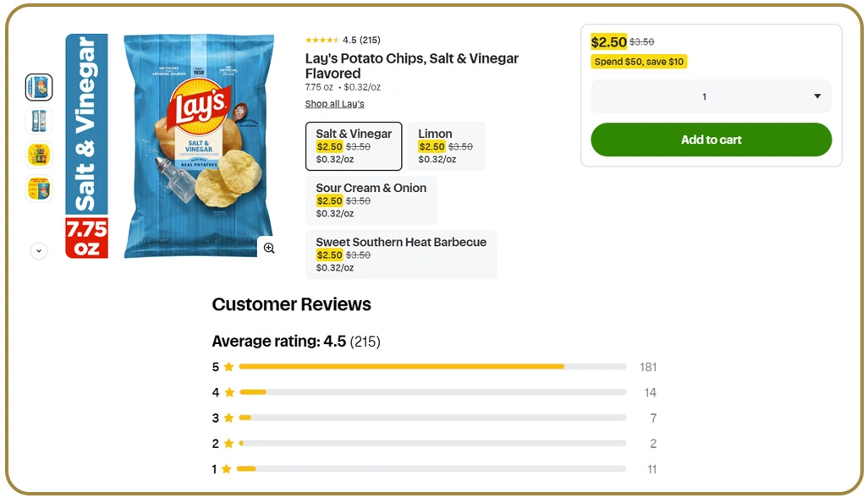Open the third yellow product thumbnail
The width and height of the screenshot is (868, 498).
(39, 155)
